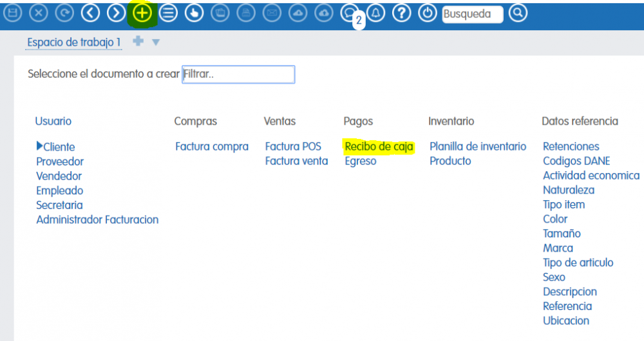Open the Tipo item link

coord(564,205)
